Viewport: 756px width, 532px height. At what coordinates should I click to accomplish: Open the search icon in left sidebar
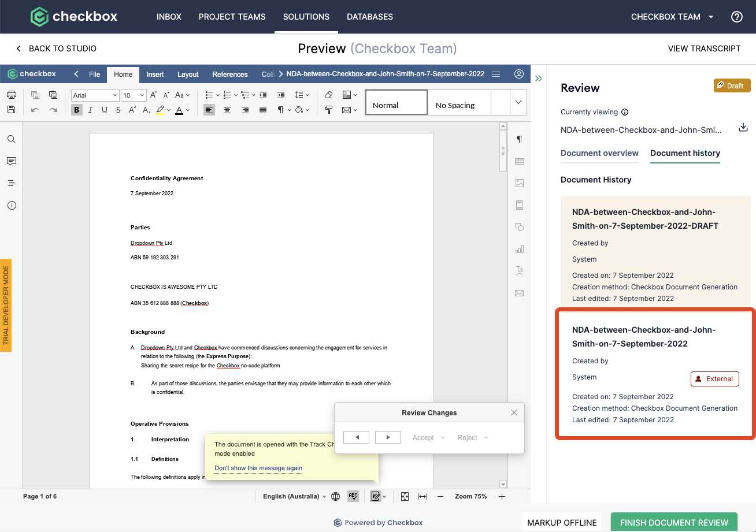(x=12, y=139)
